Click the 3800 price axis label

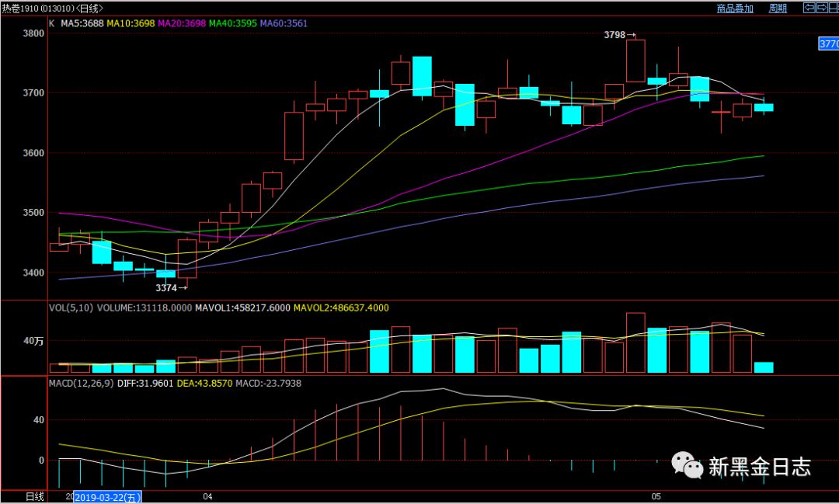tap(33, 33)
